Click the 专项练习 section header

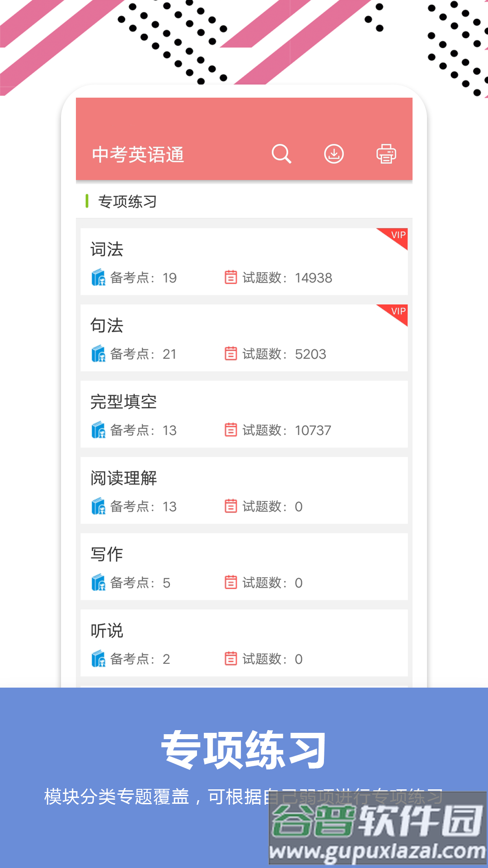pos(127,202)
